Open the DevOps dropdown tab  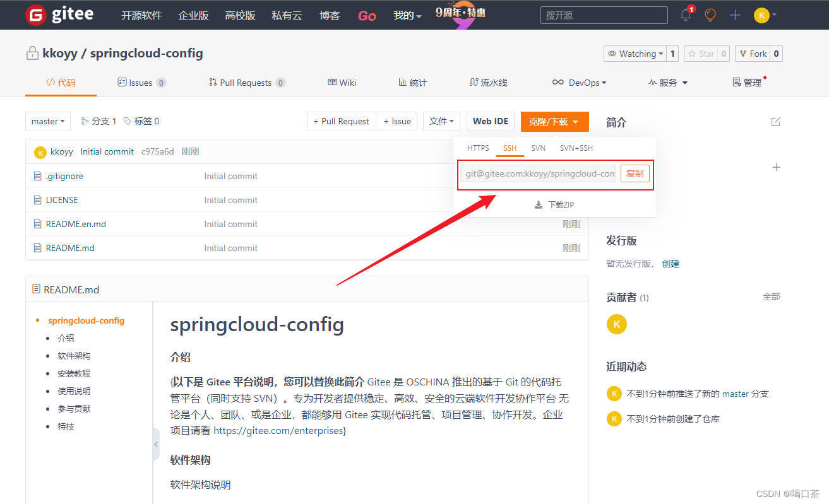click(579, 83)
